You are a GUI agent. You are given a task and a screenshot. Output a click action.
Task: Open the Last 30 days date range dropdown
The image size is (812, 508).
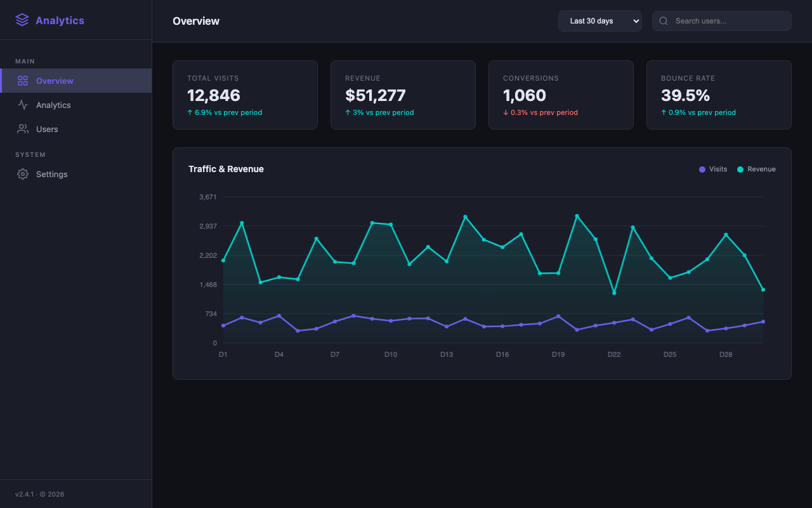(x=600, y=21)
